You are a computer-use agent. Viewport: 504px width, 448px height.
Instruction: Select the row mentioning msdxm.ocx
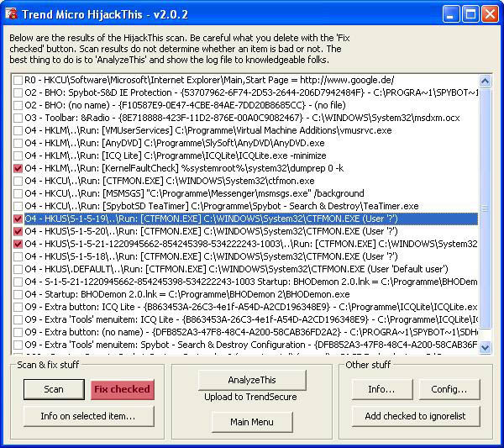(243, 118)
